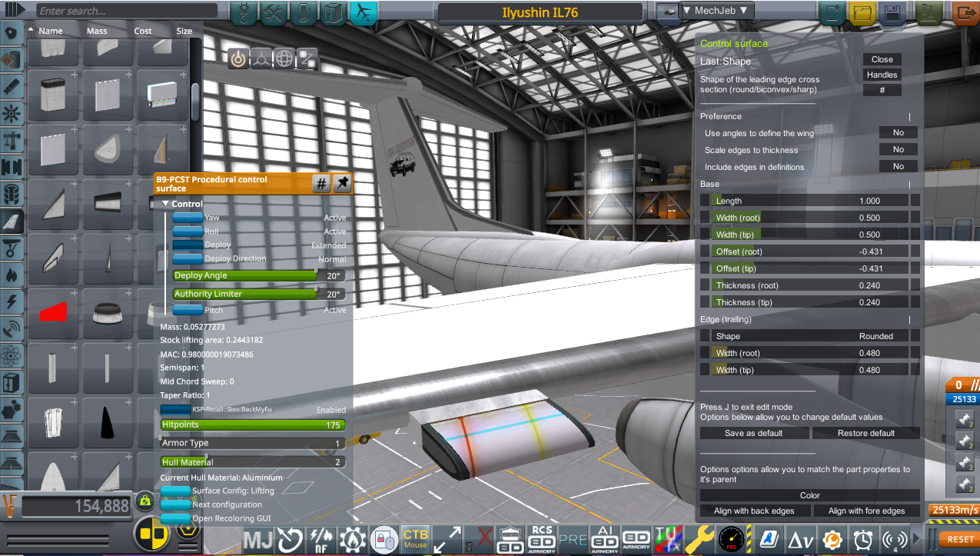Adjust the Deploy Angle slider
The image size is (980, 556).
tap(258, 275)
